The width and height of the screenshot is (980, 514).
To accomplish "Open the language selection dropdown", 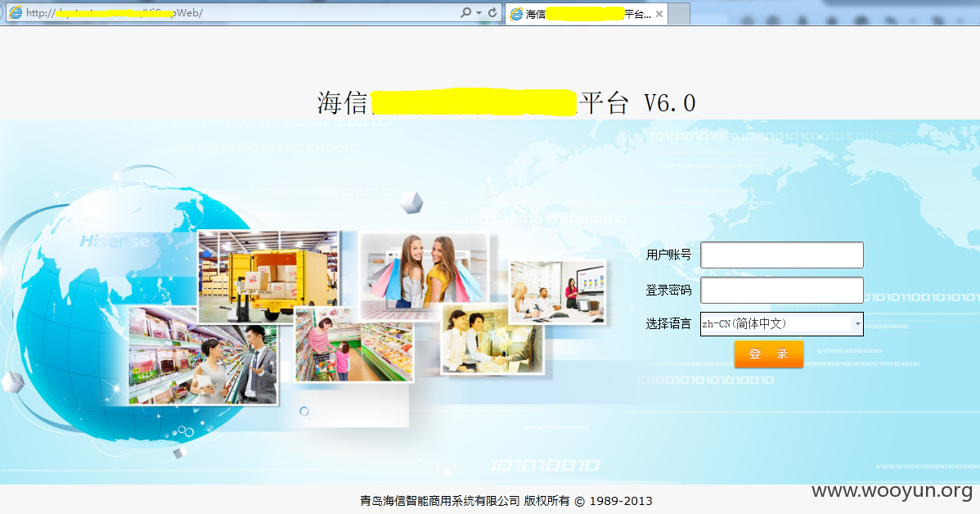I will (x=782, y=324).
